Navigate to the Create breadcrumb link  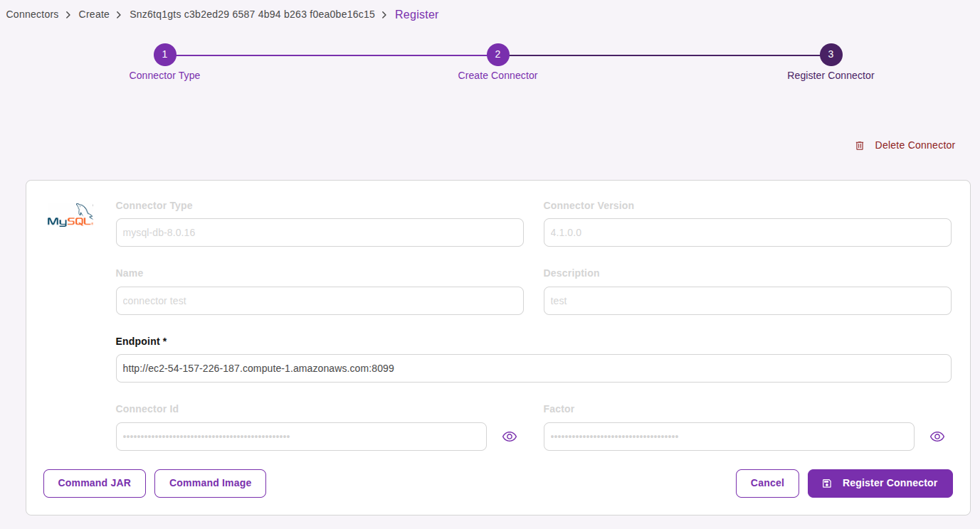pyautogui.click(x=93, y=14)
